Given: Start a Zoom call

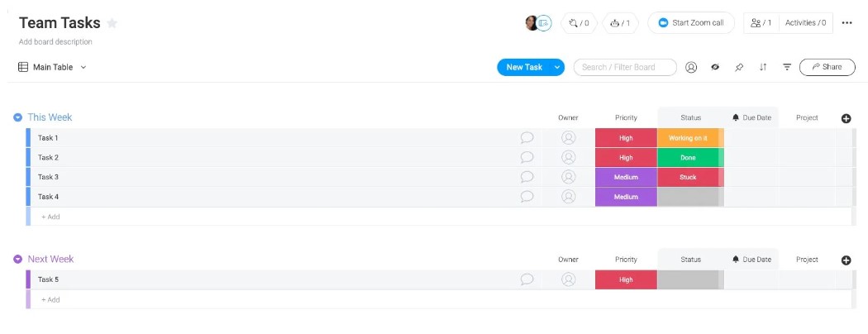Looking at the screenshot, I should pos(691,23).
